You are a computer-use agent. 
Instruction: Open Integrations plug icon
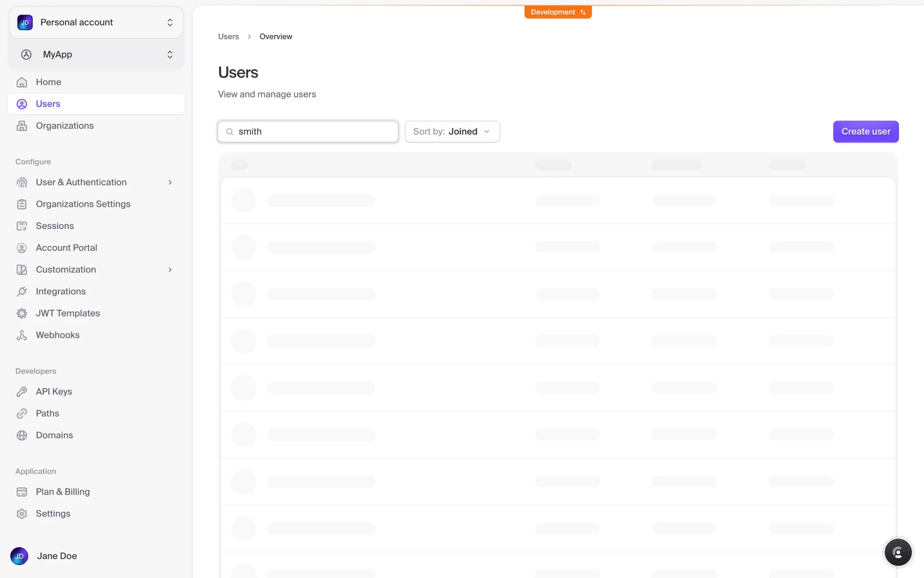pyautogui.click(x=22, y=291)
